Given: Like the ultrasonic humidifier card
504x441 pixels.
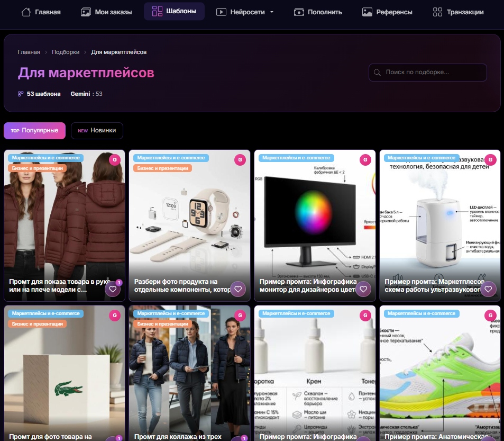Looking at the screenshot, I should click(488, 289).
